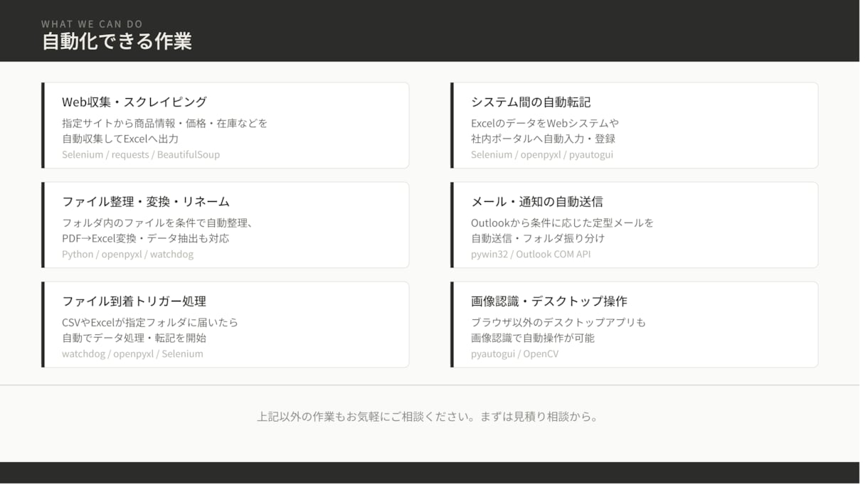Click the line 'PDF→Excel変換・データ抽出も対応'
The width and height of the screenshot is (868, 492).
tap(147, 240)
